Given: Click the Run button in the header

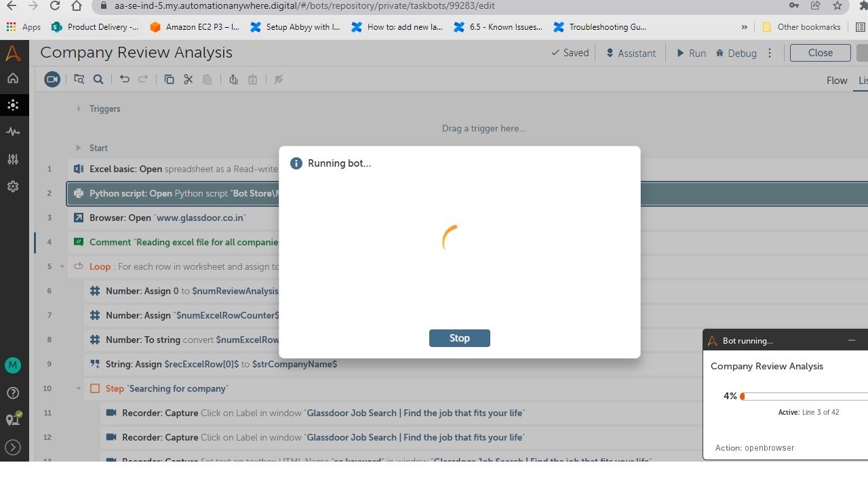Looking at the screenshot, I should point(691,53).
